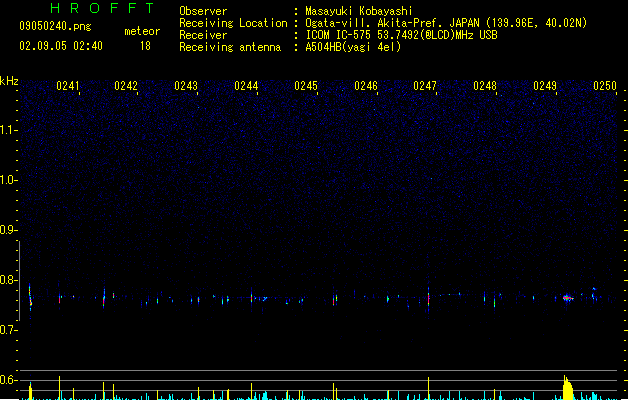The width and height of the screenshot is (629, 400).
Task: Click the meteor count value 18
Action: tap(145, 46)
